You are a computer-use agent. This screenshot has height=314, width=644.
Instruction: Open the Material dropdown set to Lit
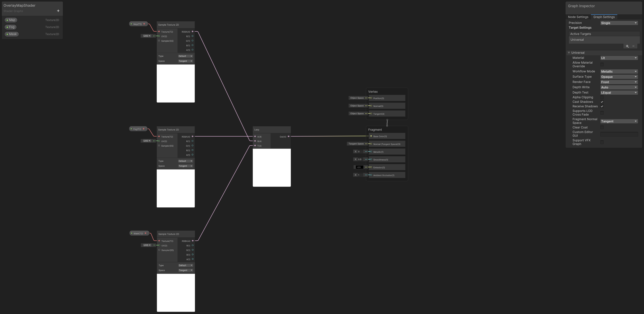(619, 58)
